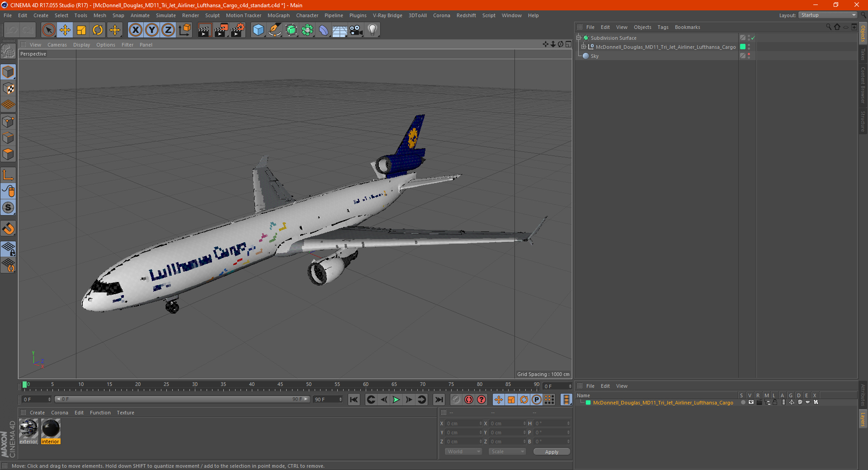868x470 pixels.
Task: Open the World coordinate dropdown
Action: click(x=463, y=451)
